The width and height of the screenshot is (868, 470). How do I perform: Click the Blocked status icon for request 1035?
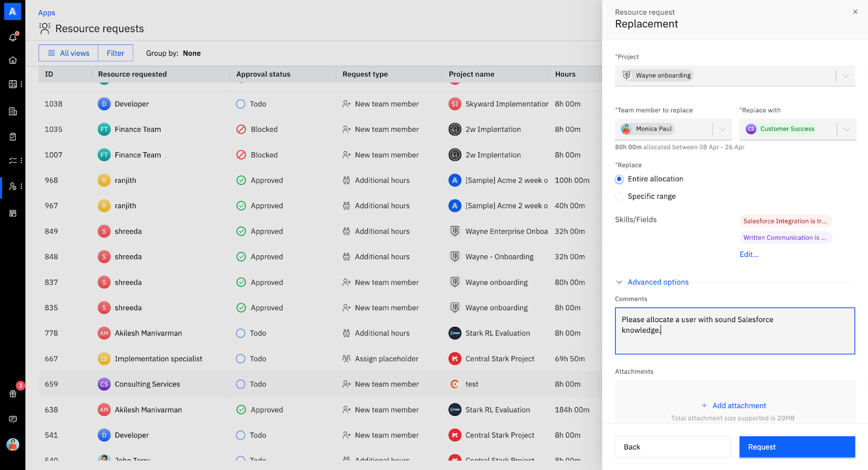(x=241, y=129)
